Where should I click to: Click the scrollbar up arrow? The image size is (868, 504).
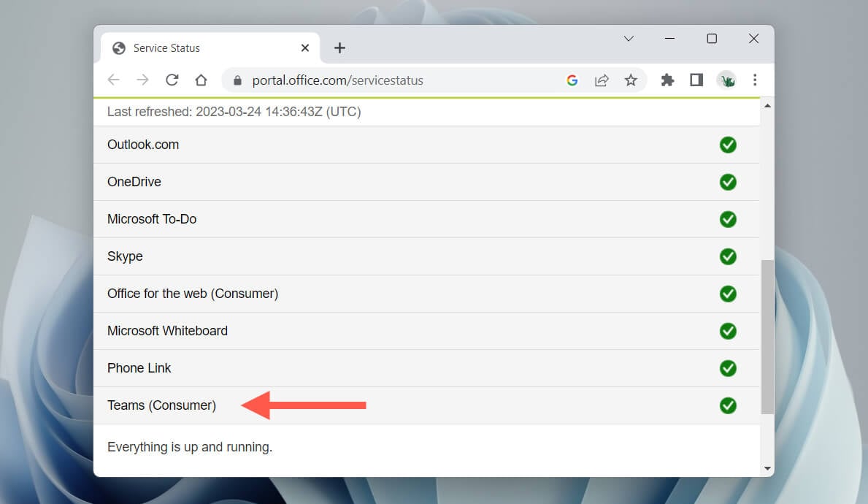[767, 106]
